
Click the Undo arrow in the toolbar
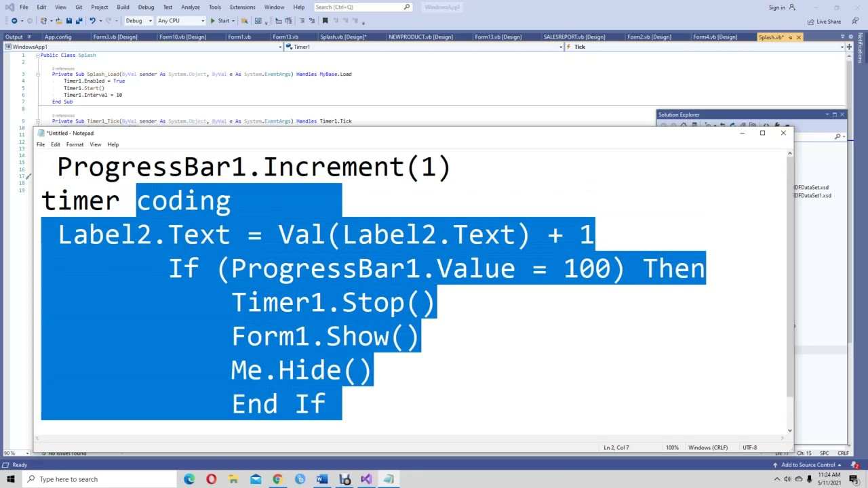click(92, 21)
